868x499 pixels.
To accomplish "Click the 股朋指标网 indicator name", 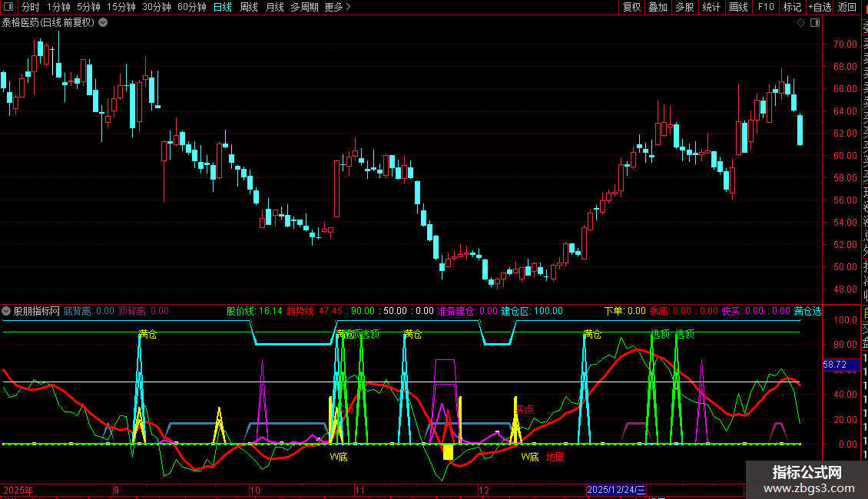I will click(37, 311).
